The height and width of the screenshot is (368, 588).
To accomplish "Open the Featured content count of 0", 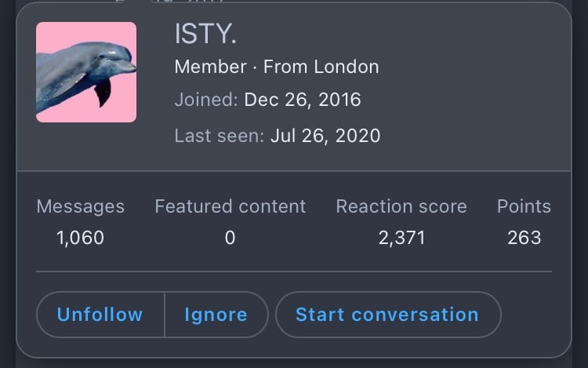I will pos(230,238).
